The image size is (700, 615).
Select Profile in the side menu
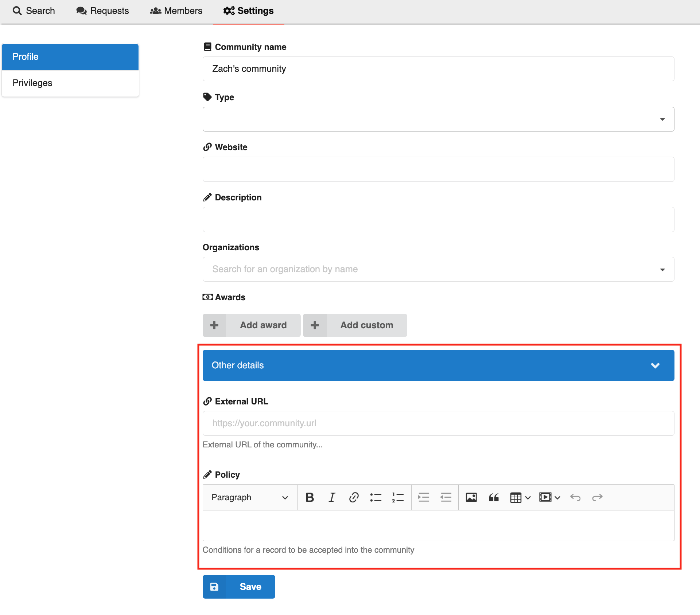pos(70,57)
